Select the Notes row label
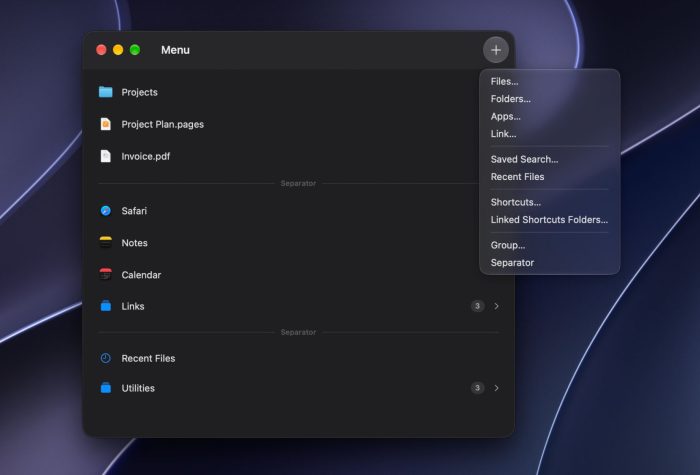This screenshot has width=700, height=475. [x=134, y=243]
